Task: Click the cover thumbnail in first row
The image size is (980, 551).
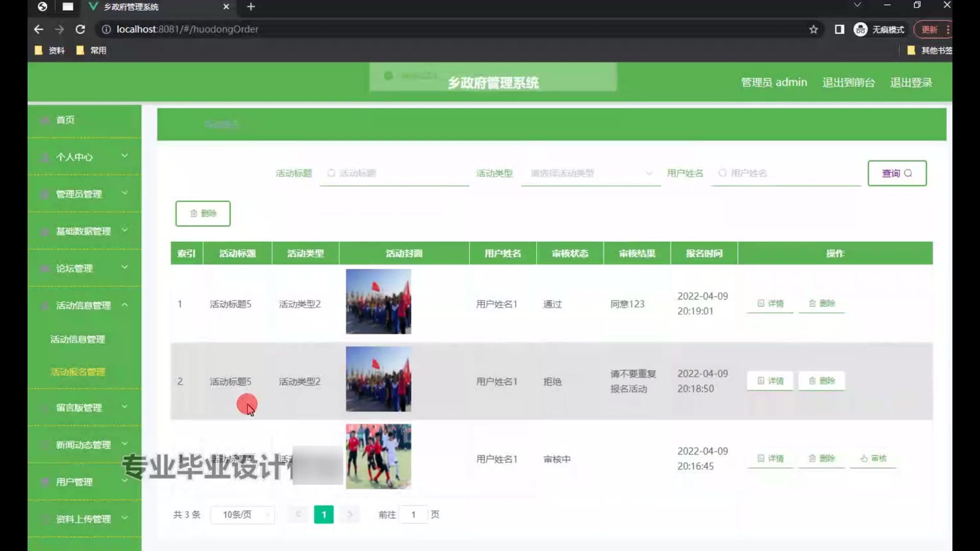Action: tap(378, 302)
